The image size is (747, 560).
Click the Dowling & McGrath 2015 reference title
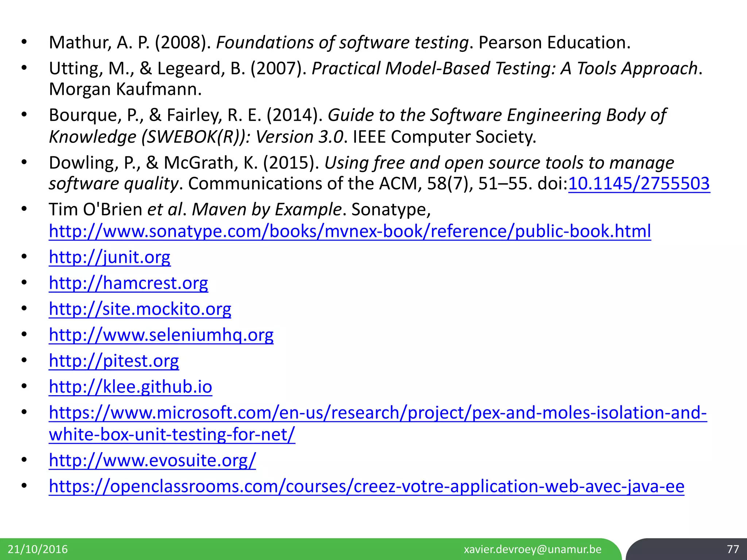(361, 173)
